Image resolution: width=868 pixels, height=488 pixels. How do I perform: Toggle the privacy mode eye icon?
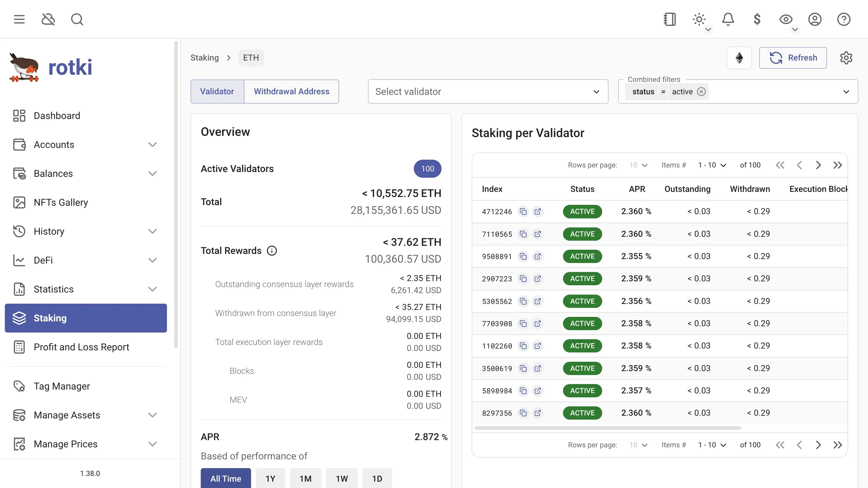pos(786,19)
